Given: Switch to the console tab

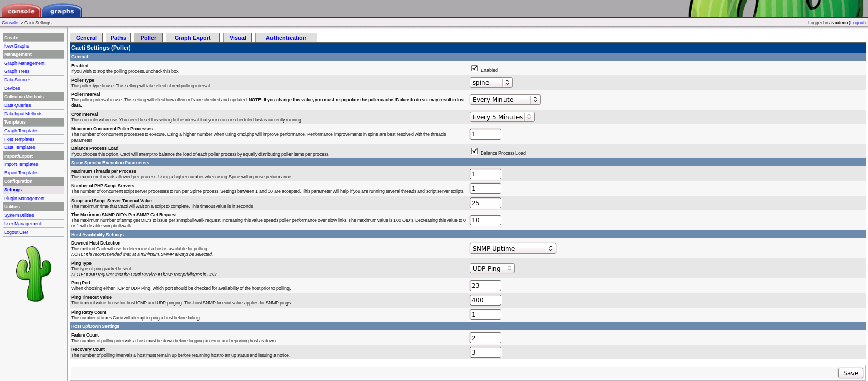Looking at the screenshot, I should tap(21, 11).
